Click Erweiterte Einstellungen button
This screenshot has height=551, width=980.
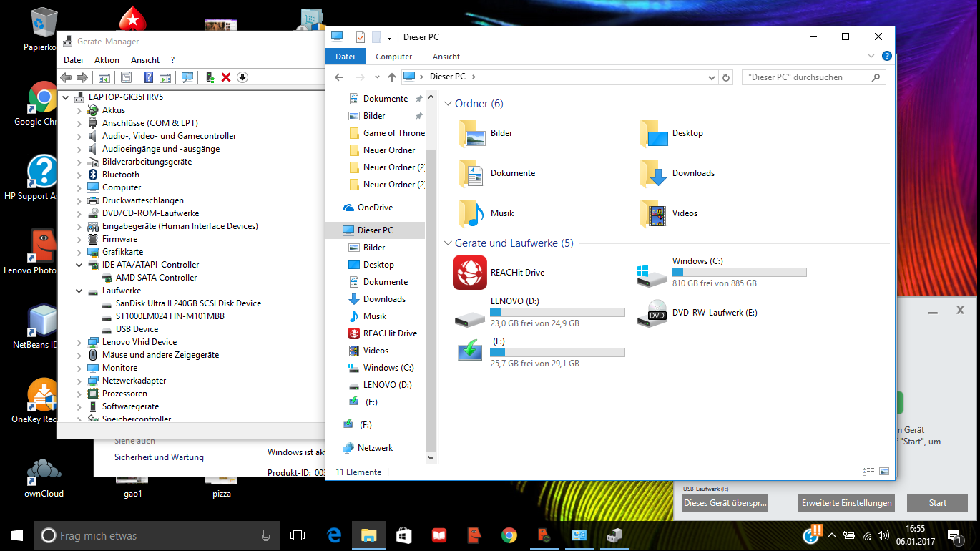[847, 503]
